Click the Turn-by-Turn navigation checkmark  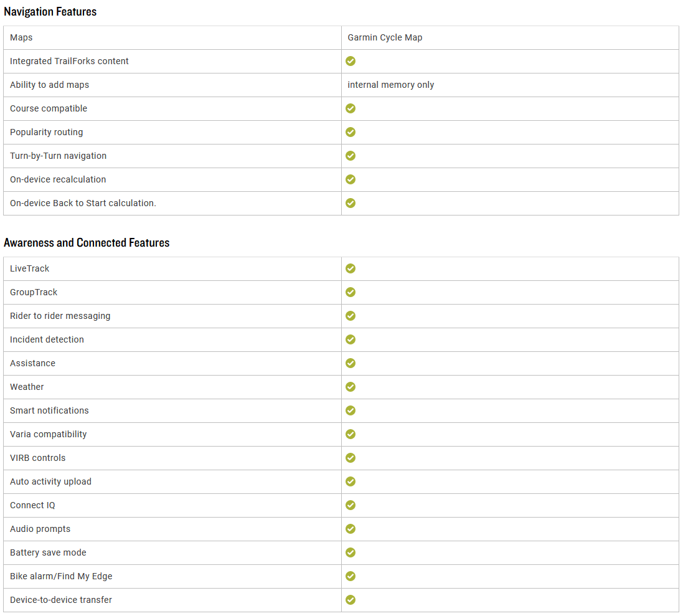point(350,156)
